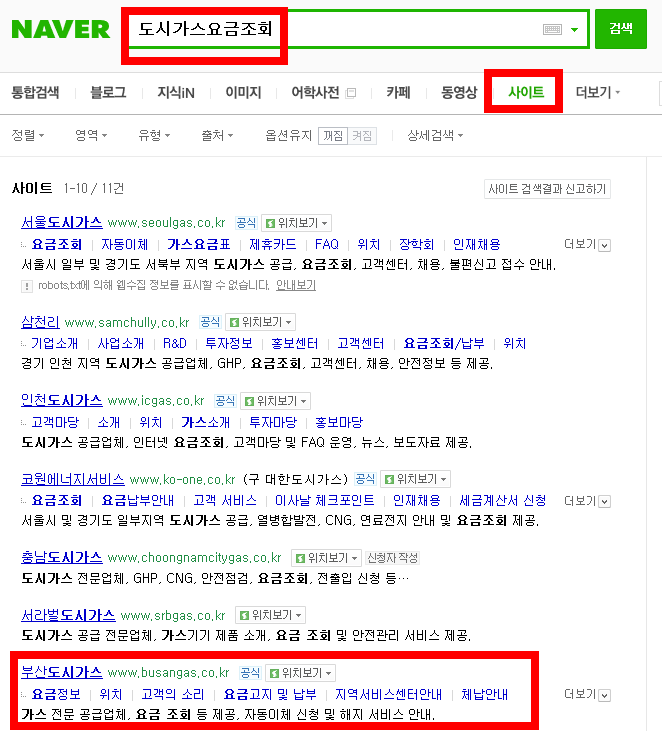The width and height of the screenshot is (662, 731).
Task: Click the FAQ sublink under 서울도시가스
Action: click(x=327, y=244)
